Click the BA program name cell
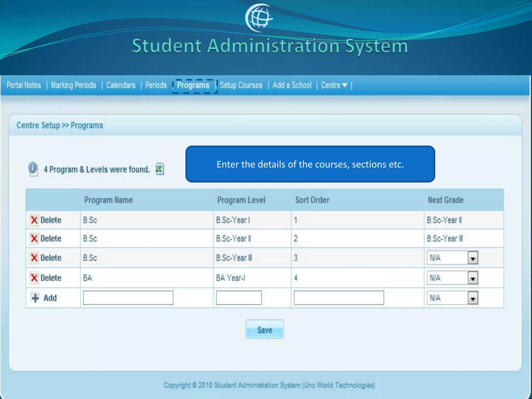The width and height of the screenshot is (532, 399). [x=88, y=278]
